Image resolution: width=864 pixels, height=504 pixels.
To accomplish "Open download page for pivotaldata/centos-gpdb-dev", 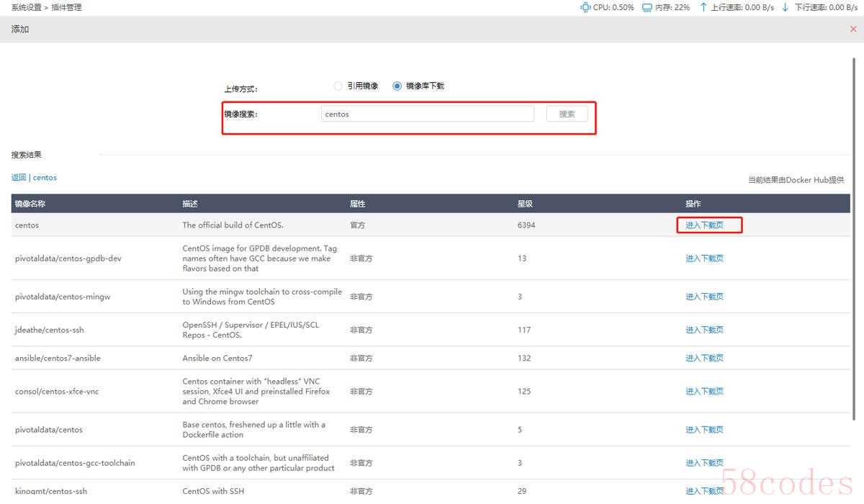I will (704, 258).
